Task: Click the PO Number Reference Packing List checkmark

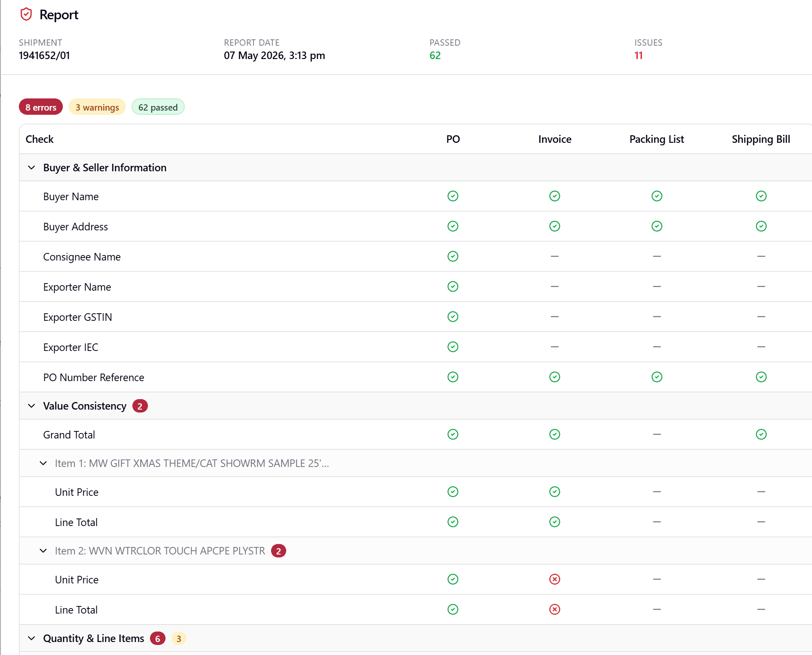Action: [657, 377]
